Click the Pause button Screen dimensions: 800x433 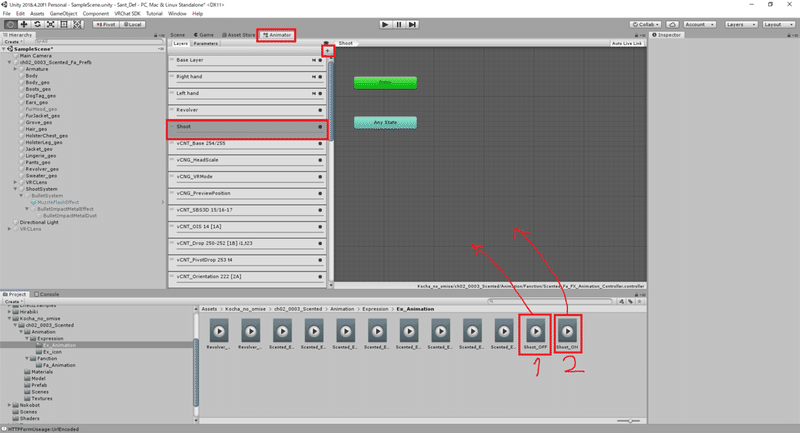(x=399, y=24)
